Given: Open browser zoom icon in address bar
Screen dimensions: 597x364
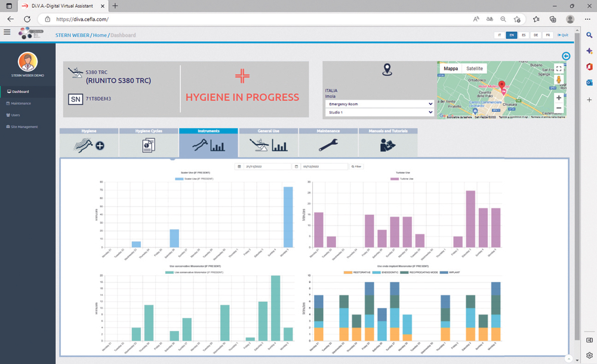Looking at the screenshot, I should coord(503,19).
